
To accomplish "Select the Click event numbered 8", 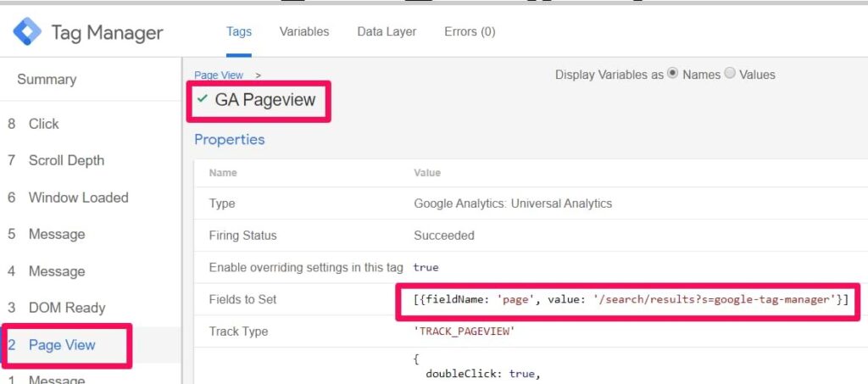I will (44, 124).
